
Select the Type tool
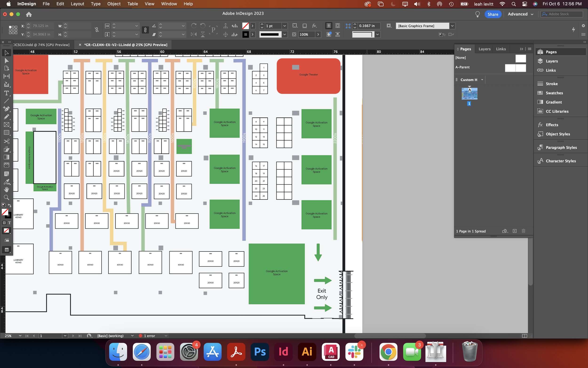coord(7,93)
